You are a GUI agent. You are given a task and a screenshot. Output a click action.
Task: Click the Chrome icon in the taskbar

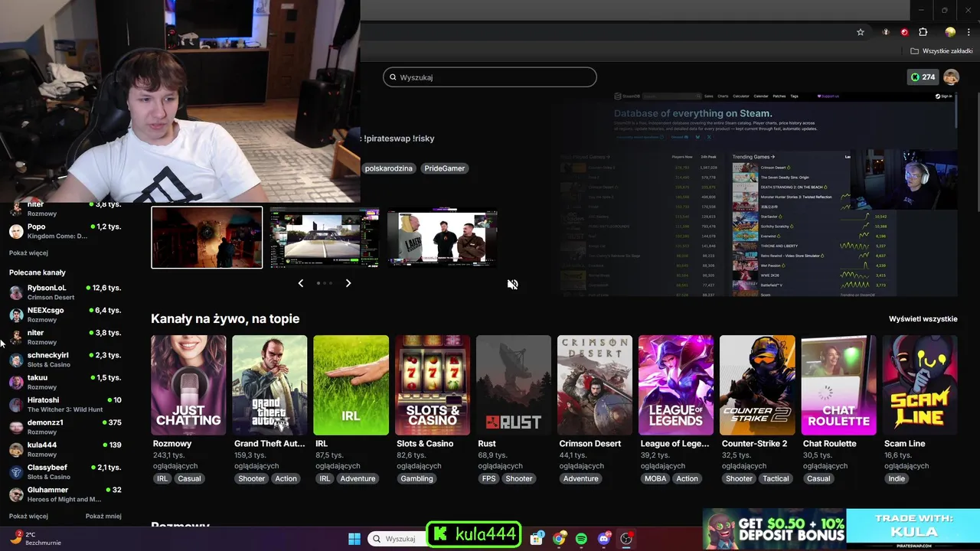pyautogui.click(x=559, y=539)
